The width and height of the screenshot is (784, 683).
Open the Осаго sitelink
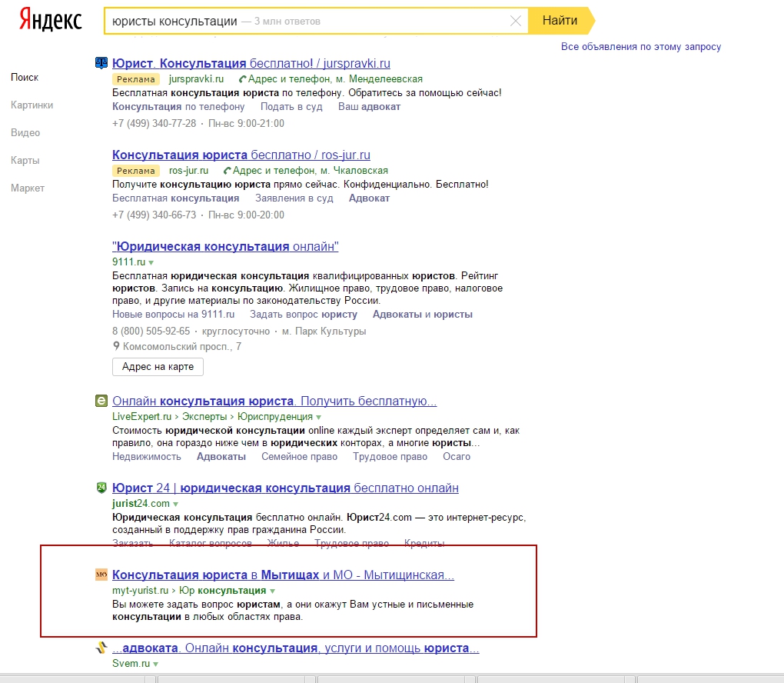(457, 456)
